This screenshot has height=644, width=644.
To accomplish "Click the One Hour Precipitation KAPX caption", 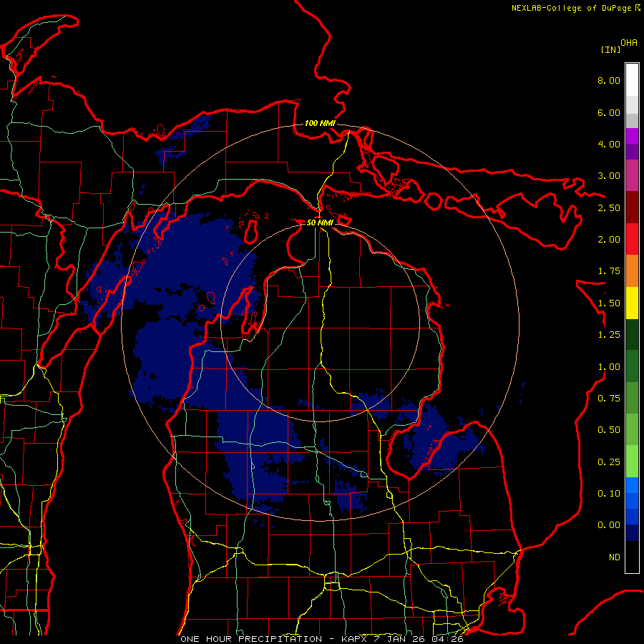I will coord(322,639).
